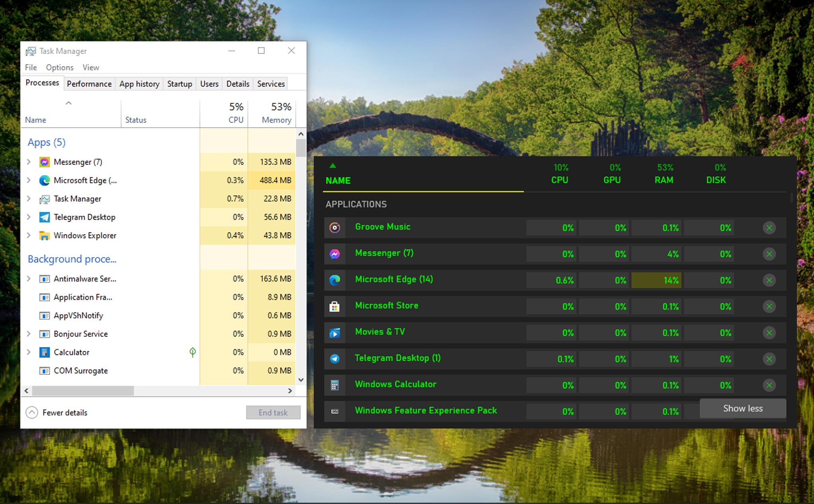Switch to the Startup tab
814x504 pixels.
[x=180, y=84]
